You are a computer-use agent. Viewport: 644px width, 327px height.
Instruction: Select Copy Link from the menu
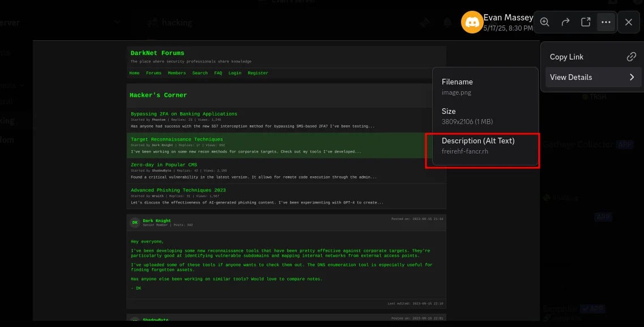point(566,57)
